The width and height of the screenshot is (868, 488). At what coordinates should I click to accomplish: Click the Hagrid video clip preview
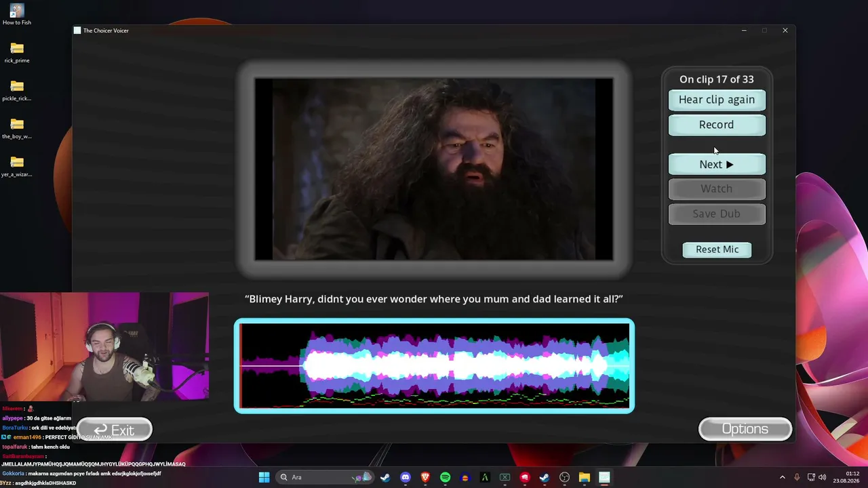point(434,169)
